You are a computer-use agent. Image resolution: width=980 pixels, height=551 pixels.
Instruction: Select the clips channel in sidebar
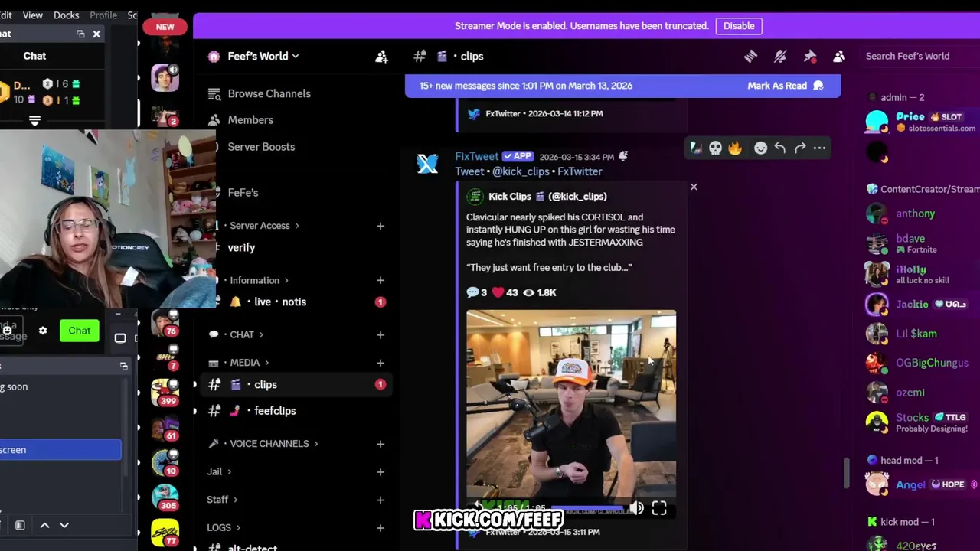pos(295,384)
